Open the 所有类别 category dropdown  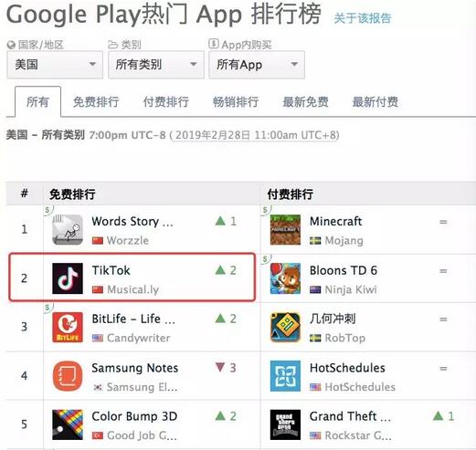pos(156,65)
